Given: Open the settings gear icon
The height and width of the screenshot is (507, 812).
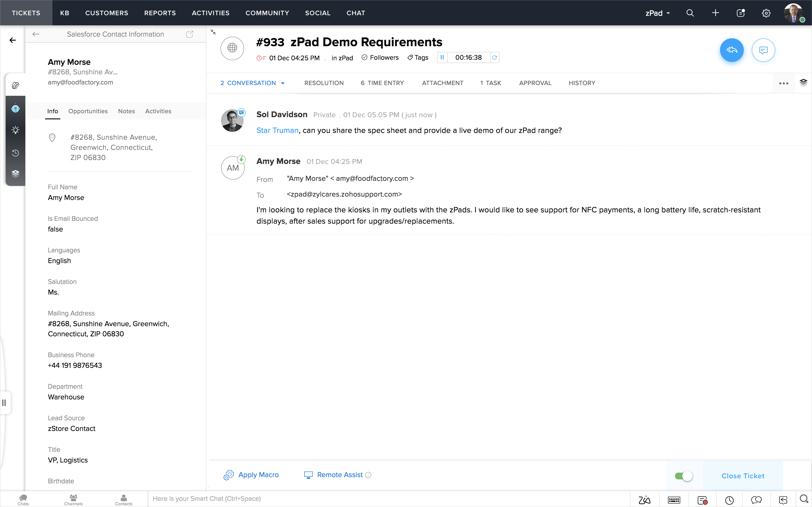Looking at the screenshot, I should [766, 13].
